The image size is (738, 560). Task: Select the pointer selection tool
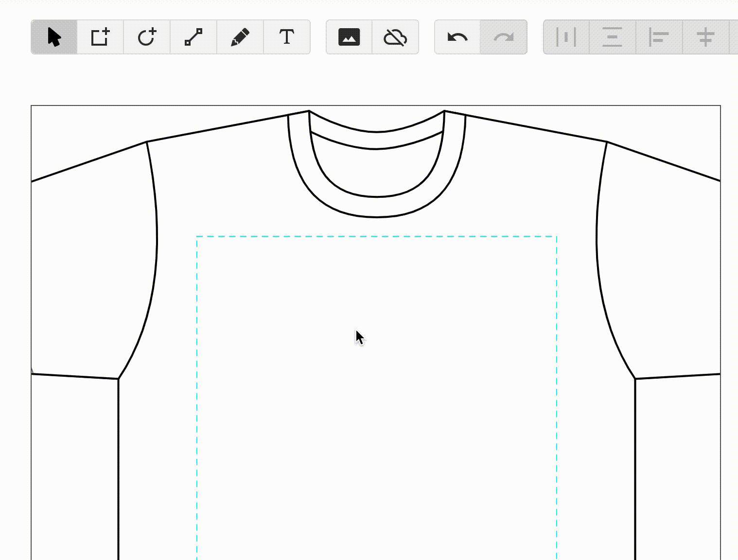click(x=54, y=37)
